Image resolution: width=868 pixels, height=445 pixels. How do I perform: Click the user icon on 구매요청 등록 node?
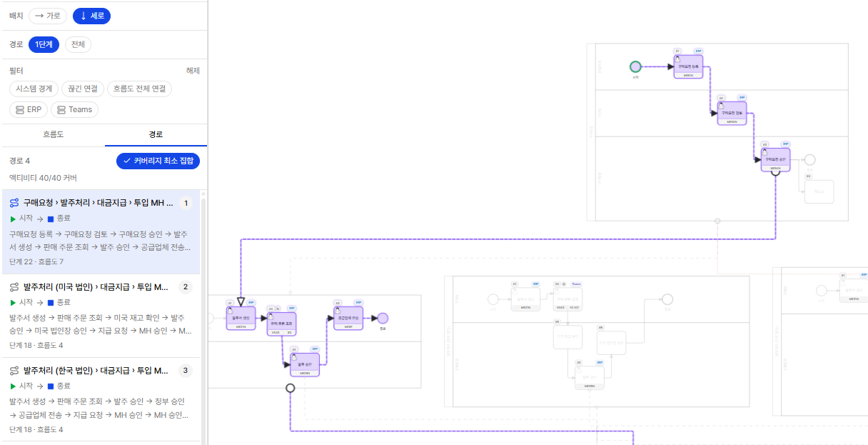pyautogui.click(x=678, y=59)
